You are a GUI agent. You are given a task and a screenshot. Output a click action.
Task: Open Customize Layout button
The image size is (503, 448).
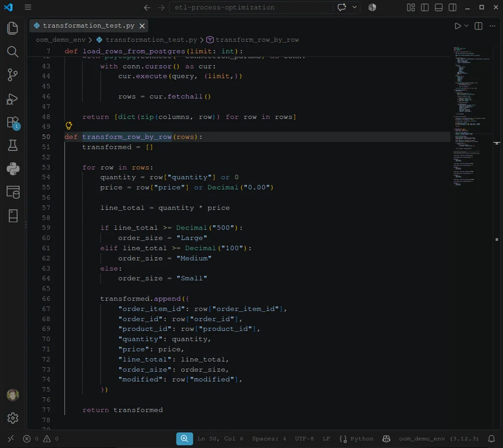click(x=411, y=7)
